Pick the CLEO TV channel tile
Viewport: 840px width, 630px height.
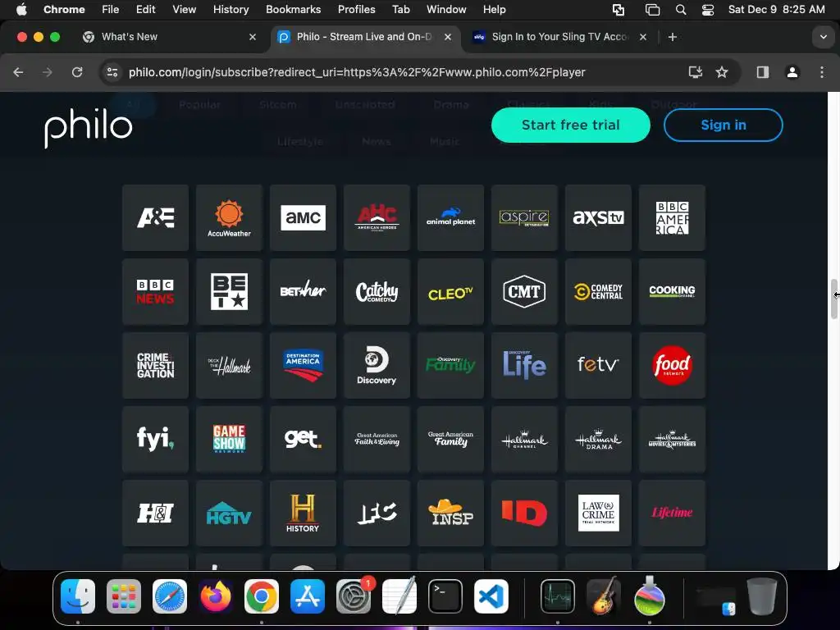(450, 291)
